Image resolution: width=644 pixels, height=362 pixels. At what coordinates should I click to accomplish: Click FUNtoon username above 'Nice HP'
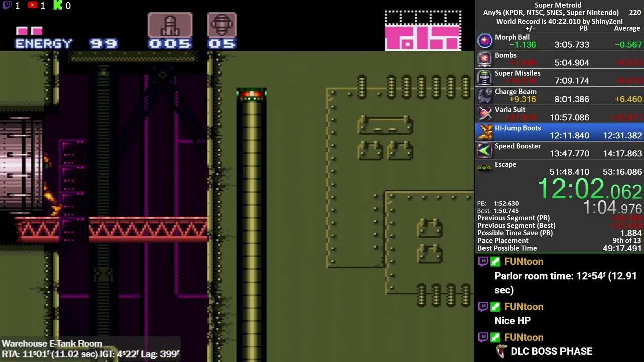tap(523, 306)
